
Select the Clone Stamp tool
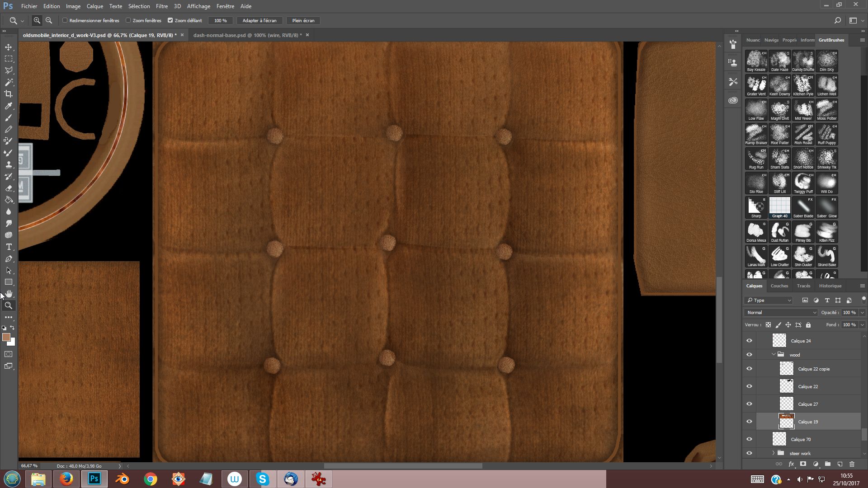9,164
